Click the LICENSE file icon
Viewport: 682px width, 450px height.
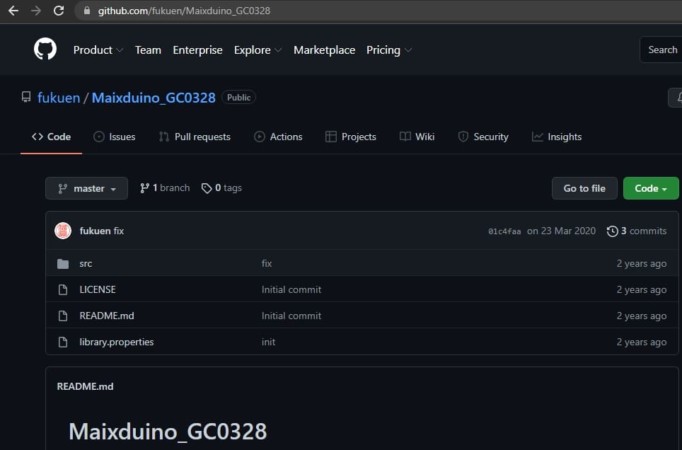pyautogui.click(x=63, y=290)
